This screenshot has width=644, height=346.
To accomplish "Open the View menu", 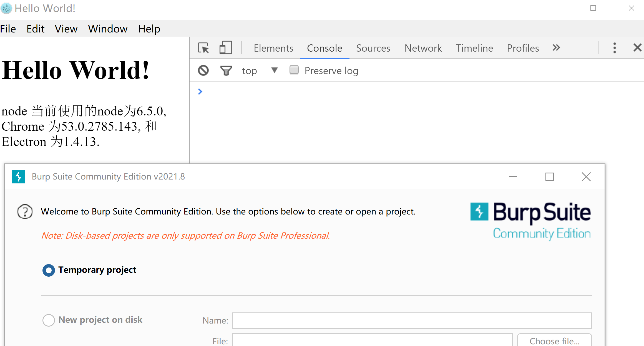I will click(x=66, y=29).
